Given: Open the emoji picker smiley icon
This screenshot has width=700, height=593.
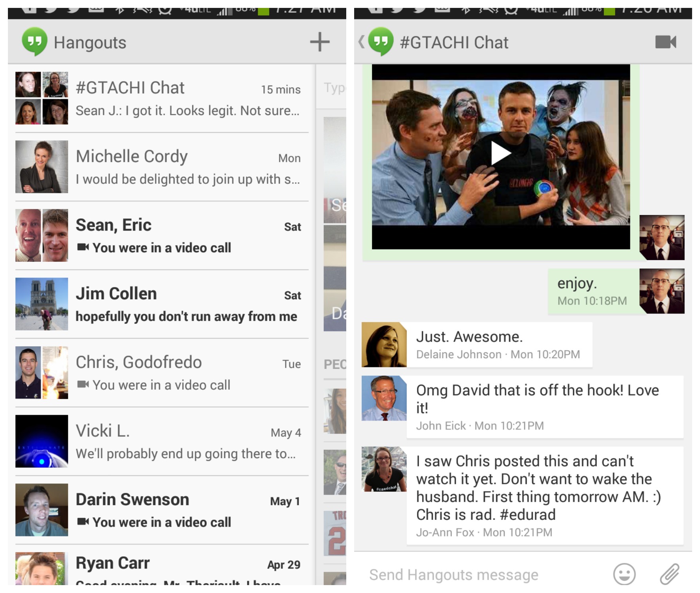Looking at the screenshot, I should coord(624,574).
